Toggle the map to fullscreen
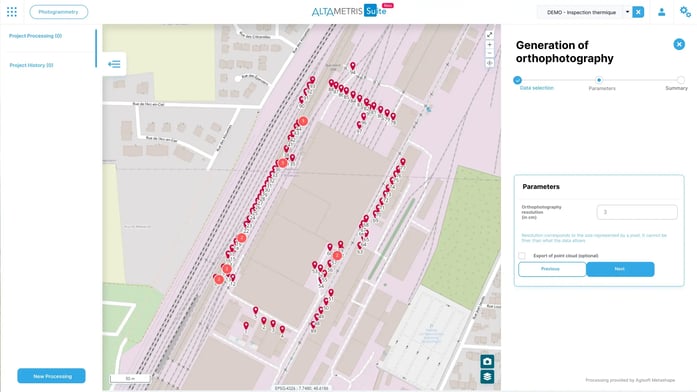The height and width of the screenshot is (392, 697). [x=489, y=35]
